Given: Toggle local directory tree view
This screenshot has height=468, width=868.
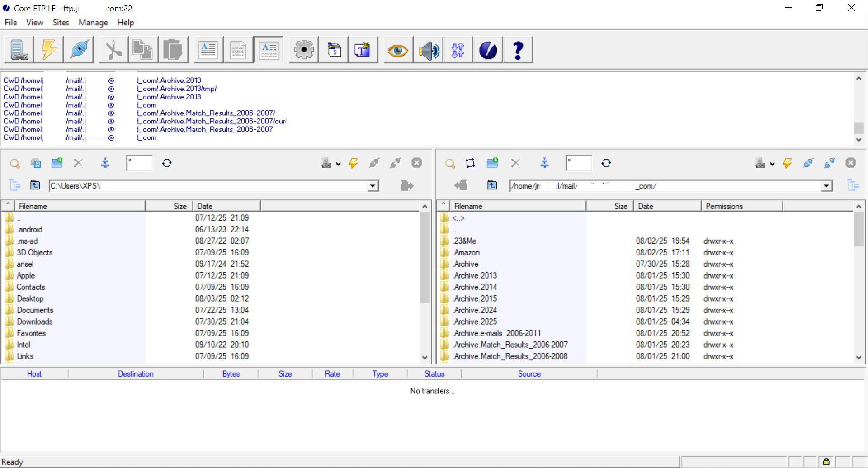Looking at the screenshot, I should click(x=15, y=185).
